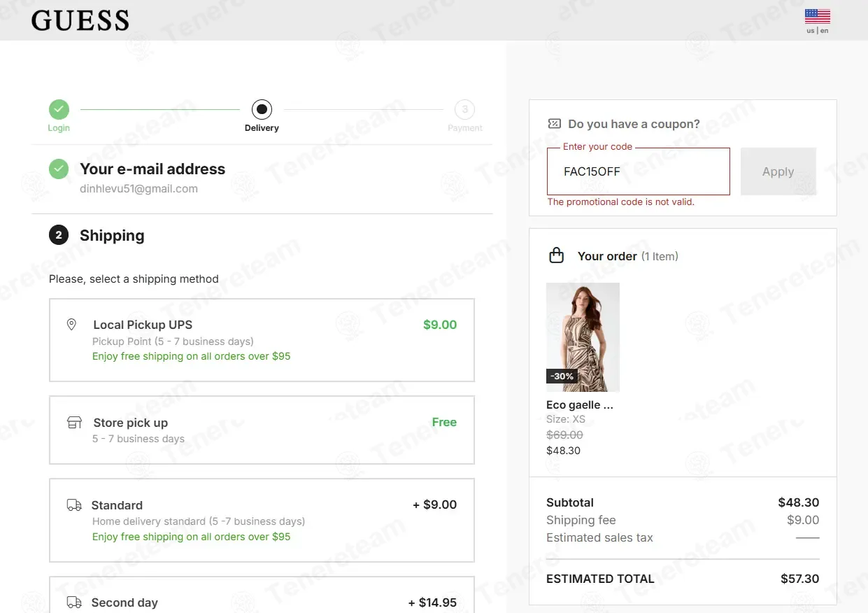This screenshot has height=613, width=868.
Task: Click the Estimated sales tax label
Action: coord(599,538)
